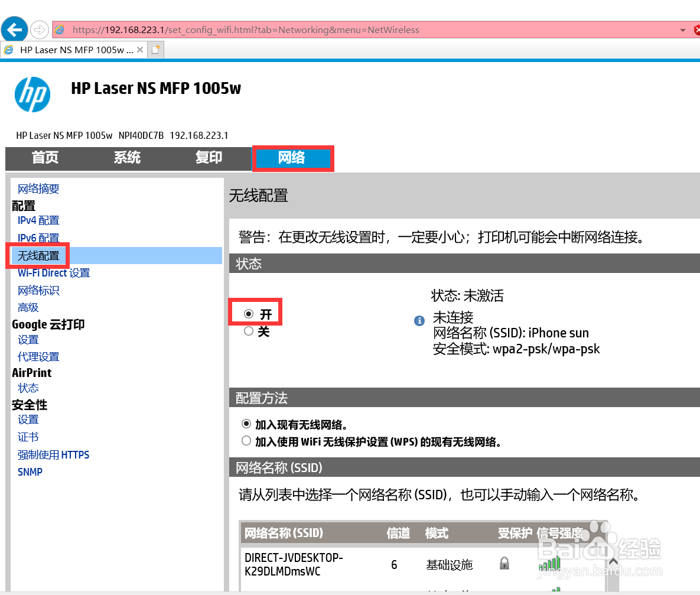
Task: Click the browser forward arrow button
Action: 40,30
